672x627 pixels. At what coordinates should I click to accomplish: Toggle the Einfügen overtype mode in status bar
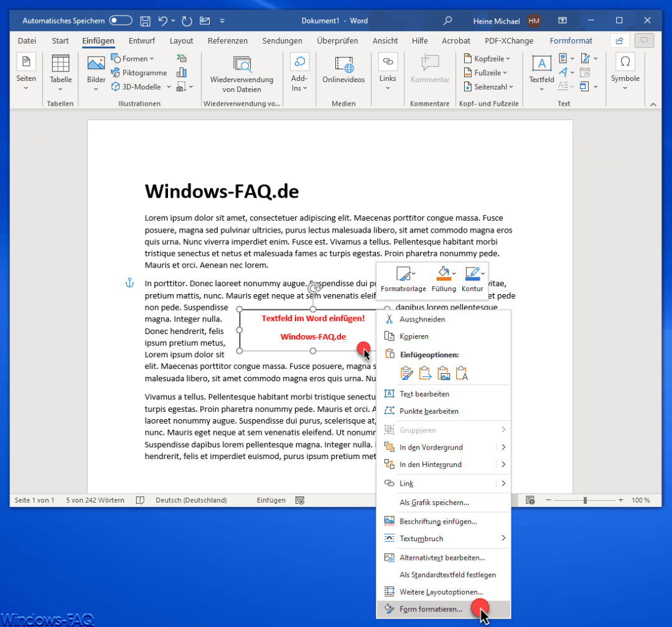pyautogui.click(x=271, y=499)
